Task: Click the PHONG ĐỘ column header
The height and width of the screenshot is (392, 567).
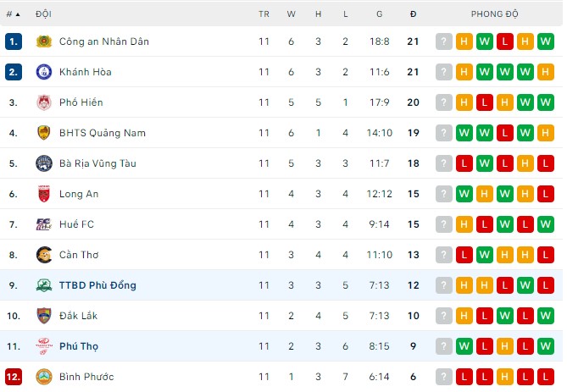Action: [495, 14]
